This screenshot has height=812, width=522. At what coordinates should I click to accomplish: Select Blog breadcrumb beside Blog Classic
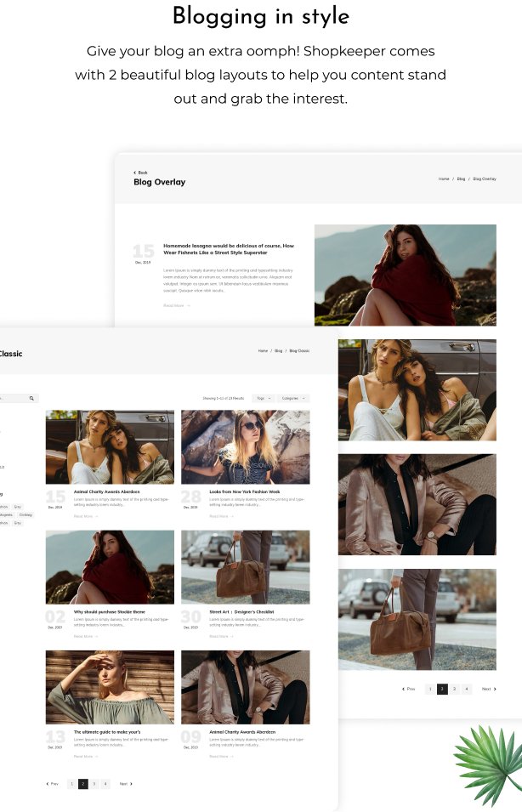(x=278, y=351)
